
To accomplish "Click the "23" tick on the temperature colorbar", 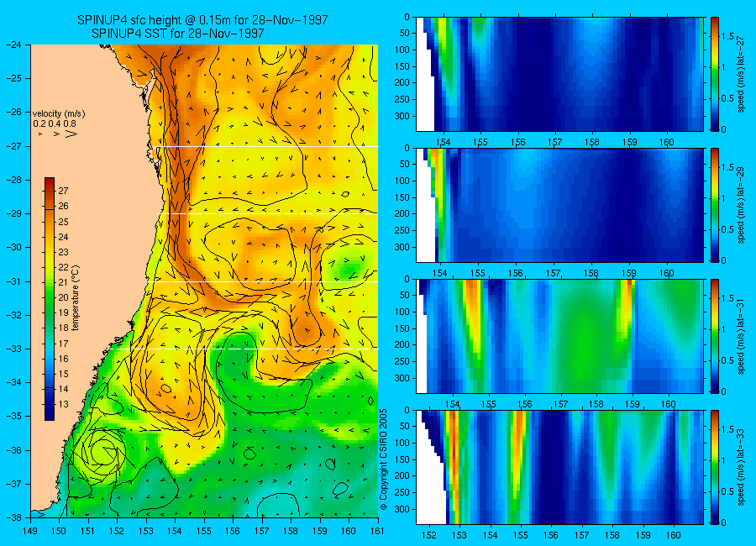I will pyautogui.click(x=63, y=252).
